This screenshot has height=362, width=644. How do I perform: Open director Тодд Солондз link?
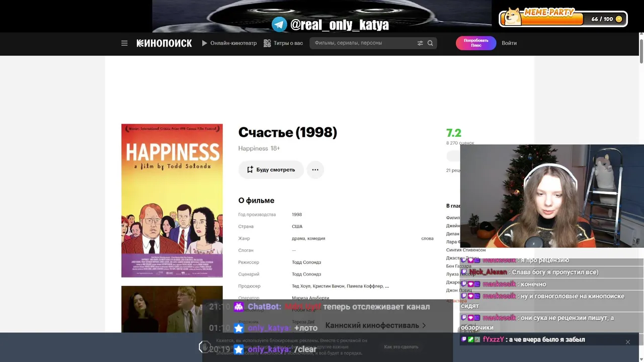pyautogui.click(x=306, y=262)
